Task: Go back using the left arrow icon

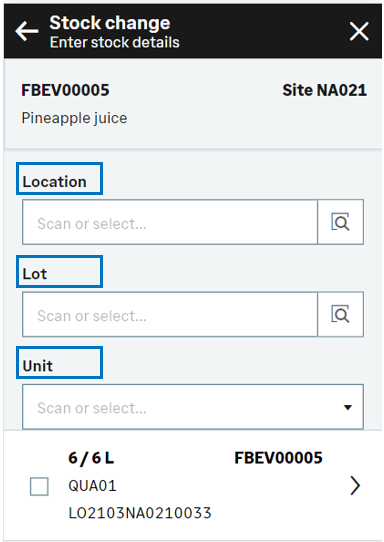Action: (x=27, y=31)
